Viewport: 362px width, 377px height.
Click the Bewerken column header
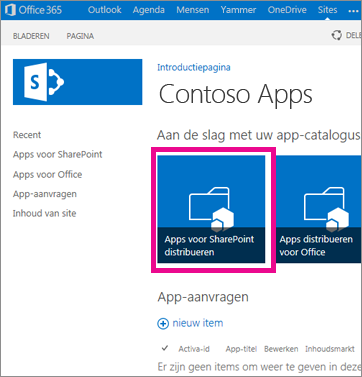(281, 349)
